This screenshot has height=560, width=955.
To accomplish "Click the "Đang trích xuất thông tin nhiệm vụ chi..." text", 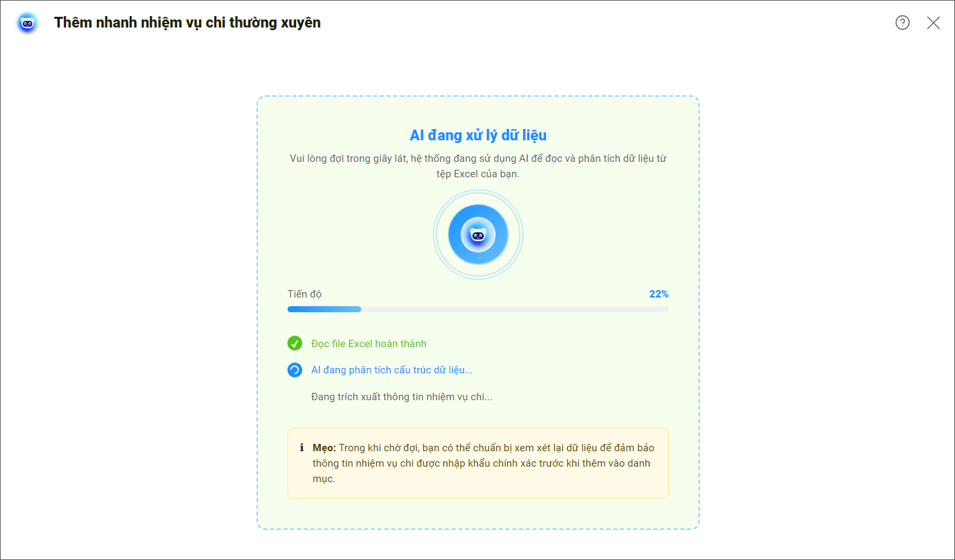I will coord(402,397).
